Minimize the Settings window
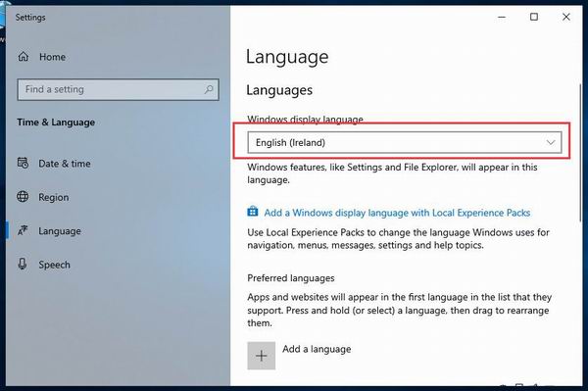588x391 pixels. (x=502, y=17)
